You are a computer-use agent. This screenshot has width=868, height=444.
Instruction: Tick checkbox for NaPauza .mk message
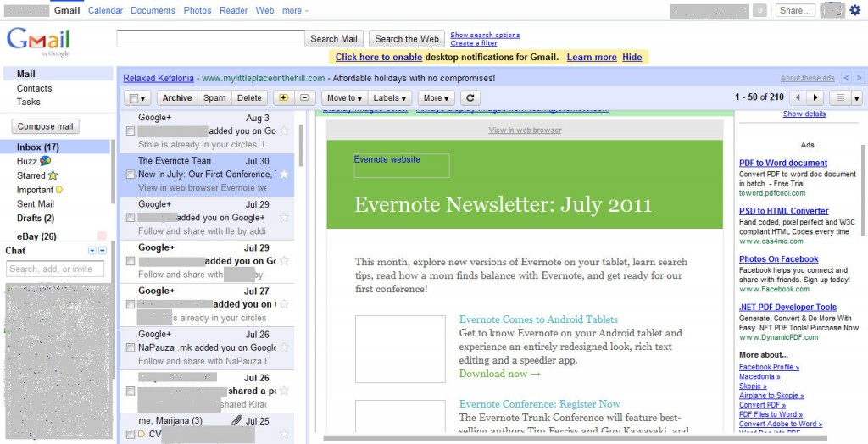[x=130, y=347]
